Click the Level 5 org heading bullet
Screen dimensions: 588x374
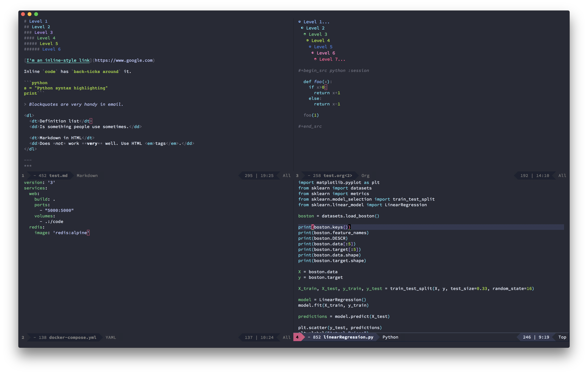click(310, 47)
